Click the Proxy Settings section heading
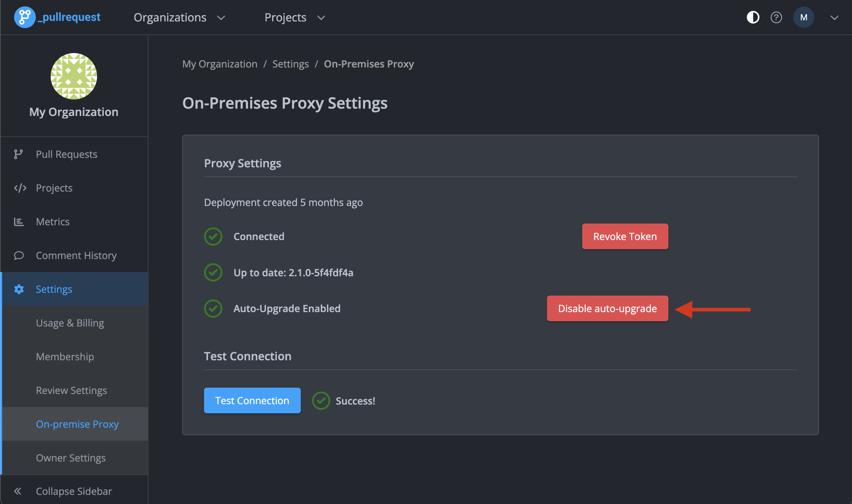Screen dimensions: 852x504 [x=243, y=163]
